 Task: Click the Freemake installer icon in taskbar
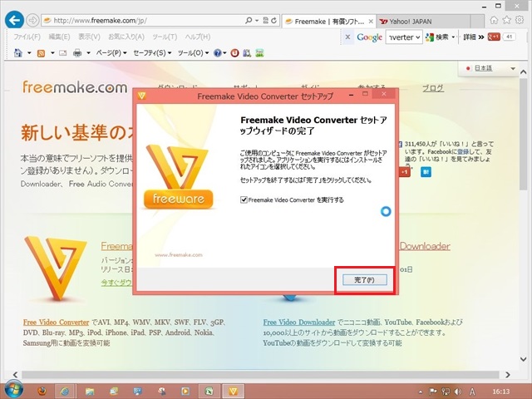[235, 390]
